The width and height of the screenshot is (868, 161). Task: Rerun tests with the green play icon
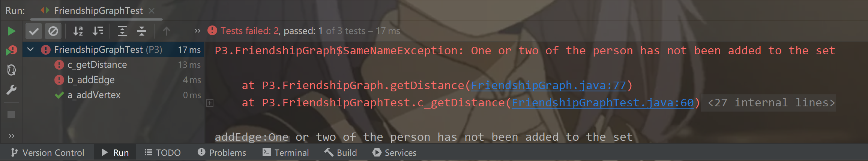12,31
